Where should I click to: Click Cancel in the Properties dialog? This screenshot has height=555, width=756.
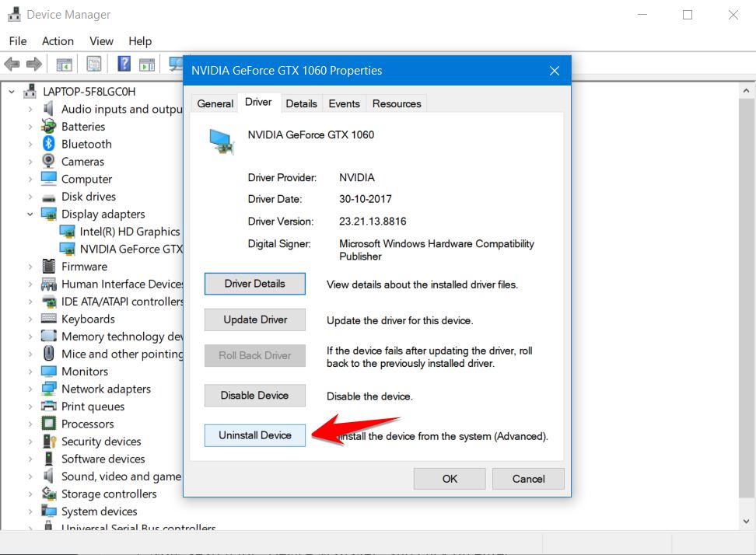tap(528, 479)
